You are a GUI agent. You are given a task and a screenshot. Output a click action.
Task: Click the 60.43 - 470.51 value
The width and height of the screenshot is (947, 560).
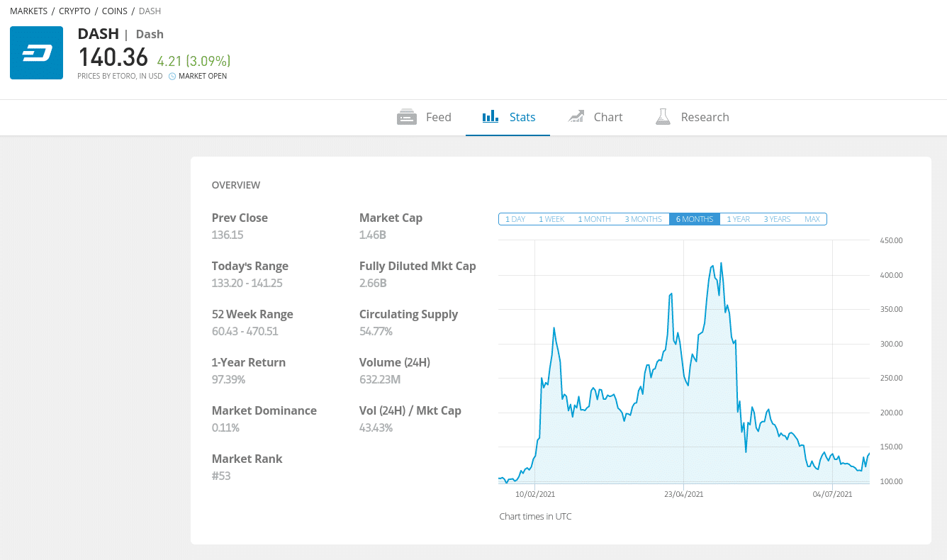tap(245, 331)
